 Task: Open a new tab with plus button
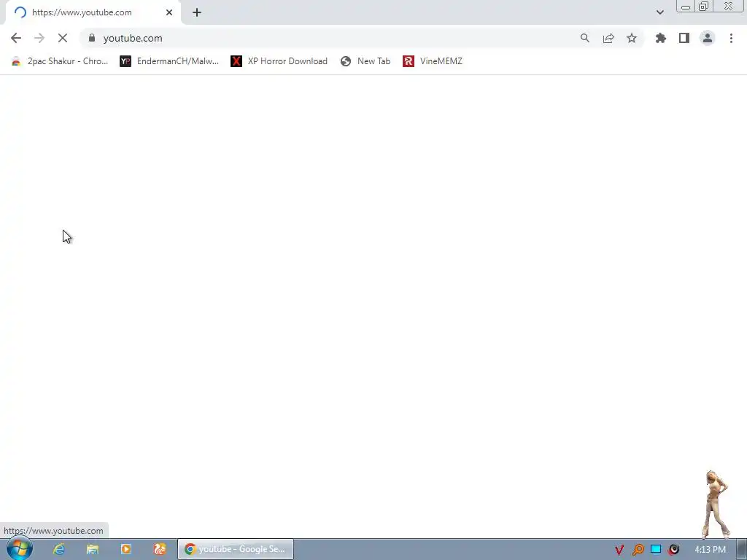click(x=197, y=12)
